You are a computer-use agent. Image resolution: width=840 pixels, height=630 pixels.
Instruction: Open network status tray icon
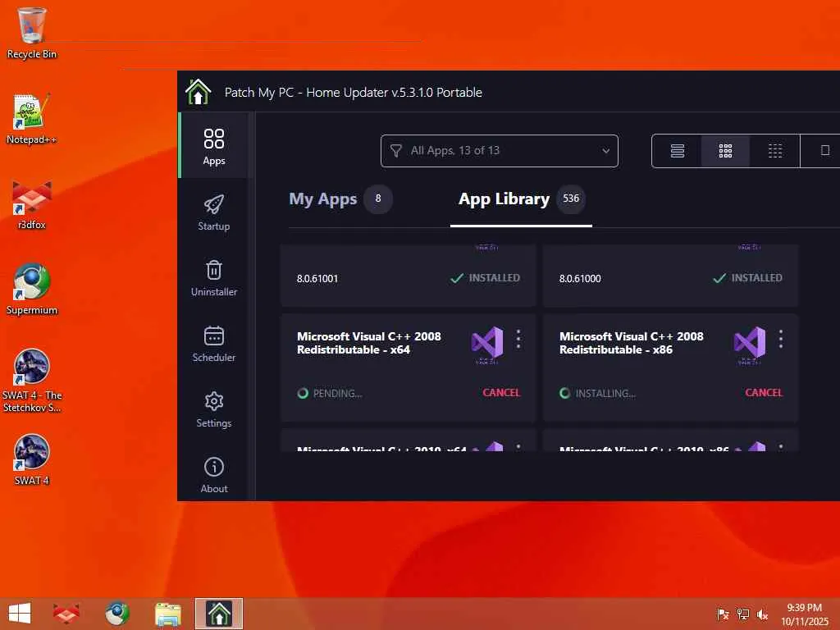(x=742, y=614)
